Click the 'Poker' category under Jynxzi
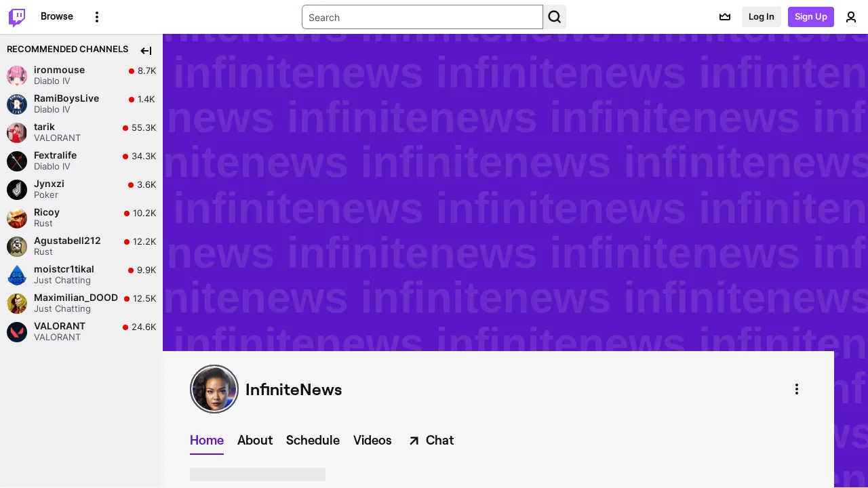Screen dimensions: 868x488 pyautogui.click(x=46, y=195)
